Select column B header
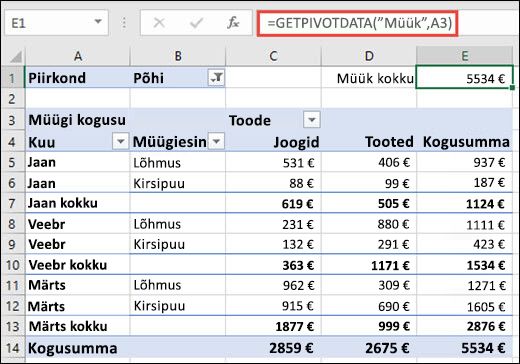The image size is (520, 364). pos(178,56)
